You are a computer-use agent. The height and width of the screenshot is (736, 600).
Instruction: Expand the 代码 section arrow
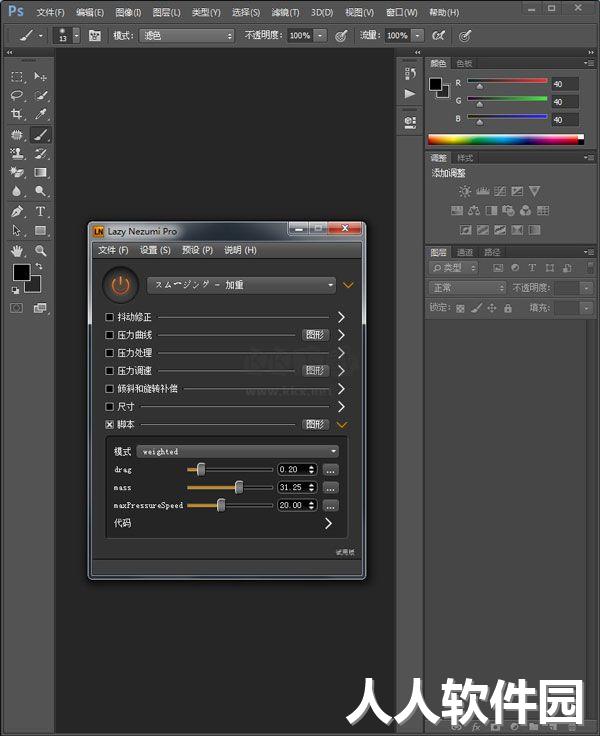pos(328,523)
